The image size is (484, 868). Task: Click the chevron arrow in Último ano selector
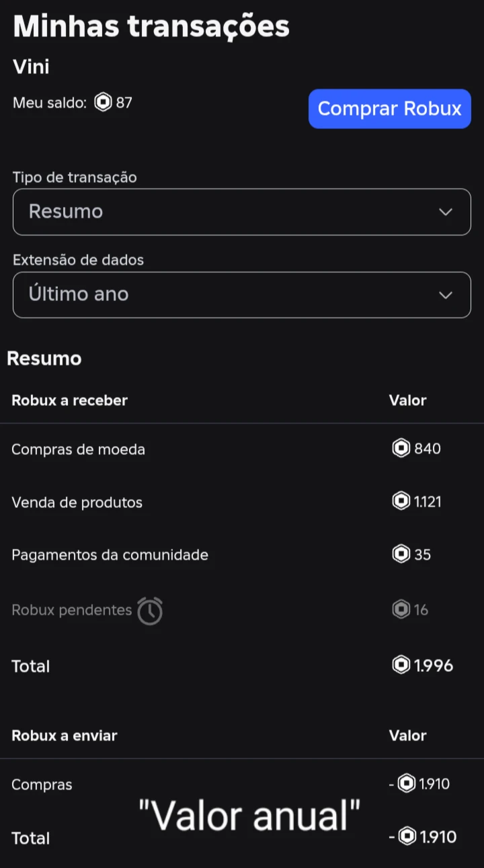[x=445, y=295]
